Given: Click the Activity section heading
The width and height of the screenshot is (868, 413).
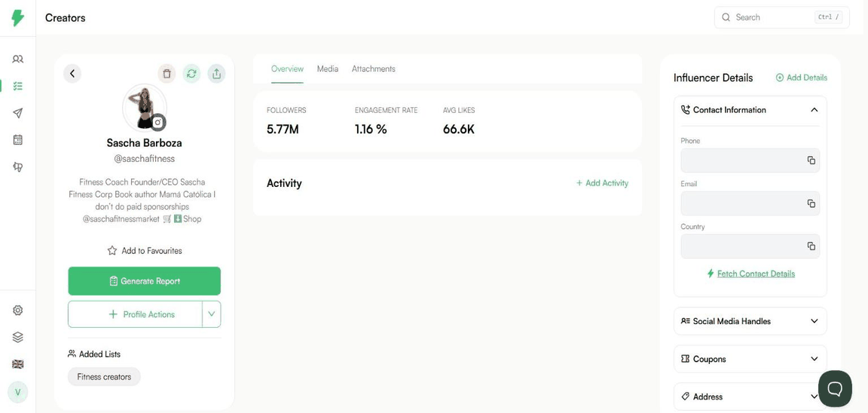Looking at the screenshot, I should click(x=284, y=183).
